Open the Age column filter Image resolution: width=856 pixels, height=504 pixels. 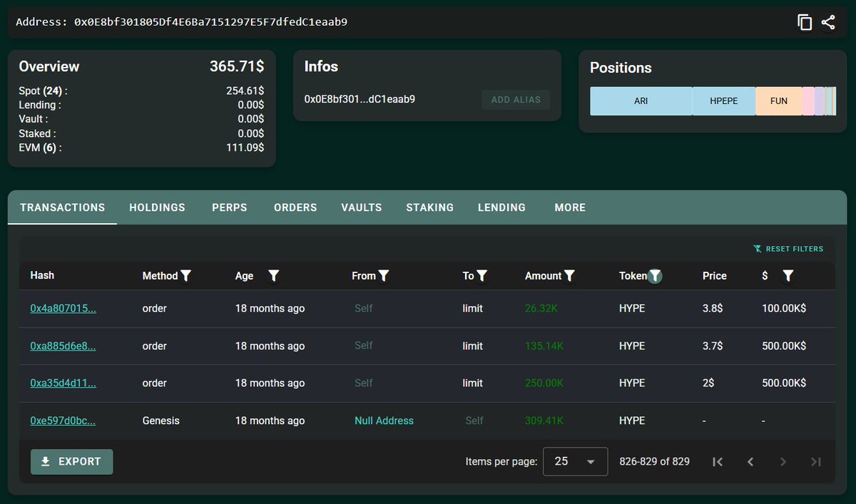click(274, 276)
